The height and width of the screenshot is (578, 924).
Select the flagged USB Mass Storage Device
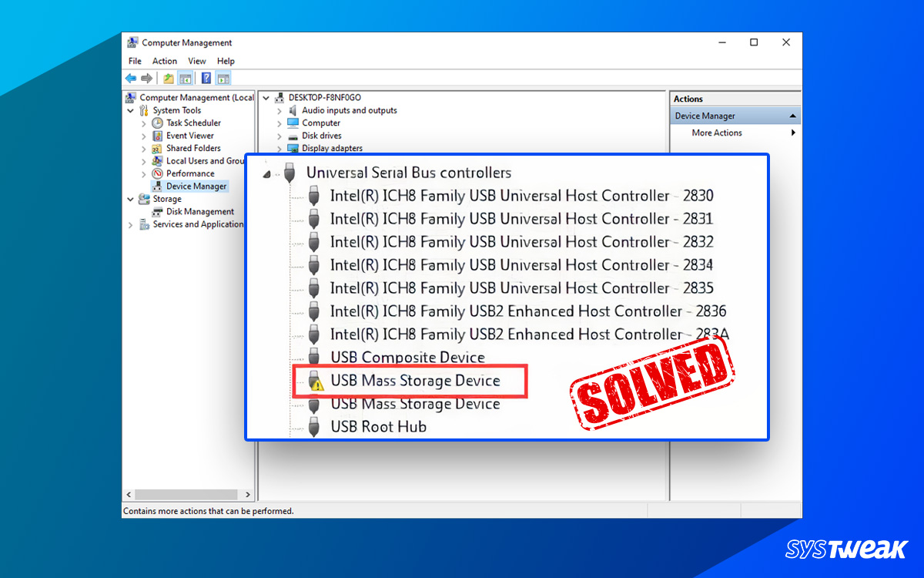click(x=417, y=381)
